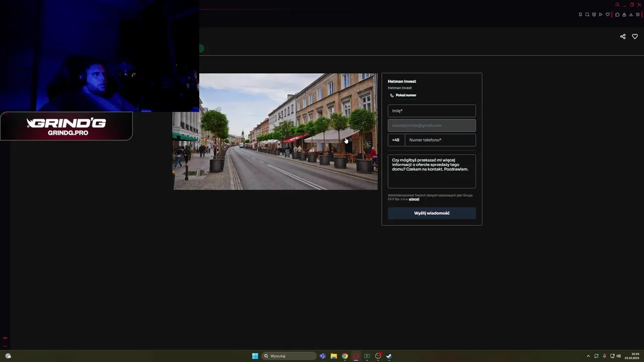Click the message text area
Viewport: 644px width, 362px height.
click(x=432, y=171)
